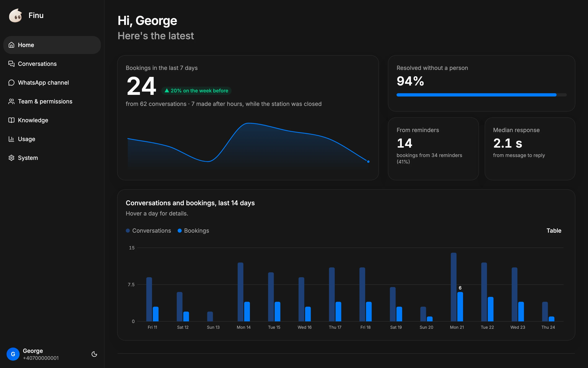Viewport: 588px width, 368px height.
Task: Click the large 24 bookings number
Action: (x=141, y=86)
